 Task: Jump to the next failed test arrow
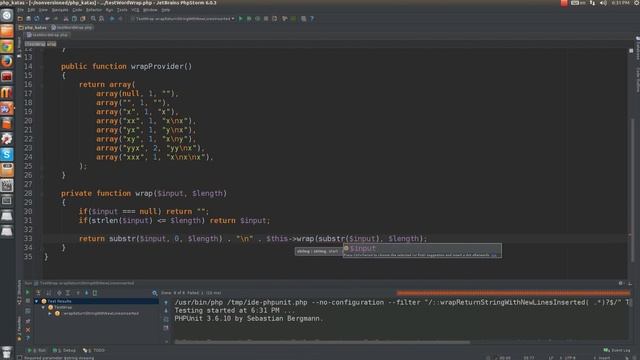pos(87,293)
